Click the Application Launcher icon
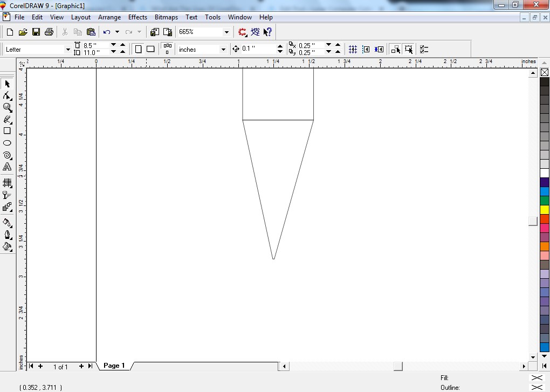This screenshot has height=392, width=550. tap(243, 32)
